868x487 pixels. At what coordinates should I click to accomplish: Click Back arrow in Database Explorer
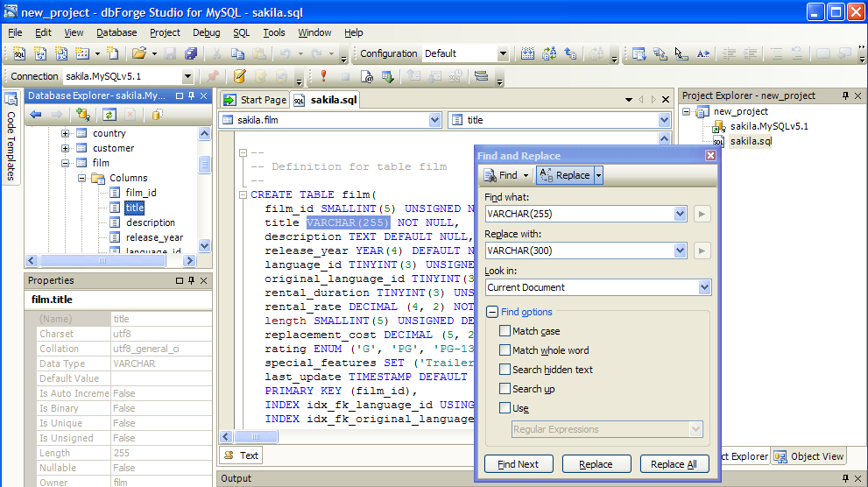pos(36,115)
